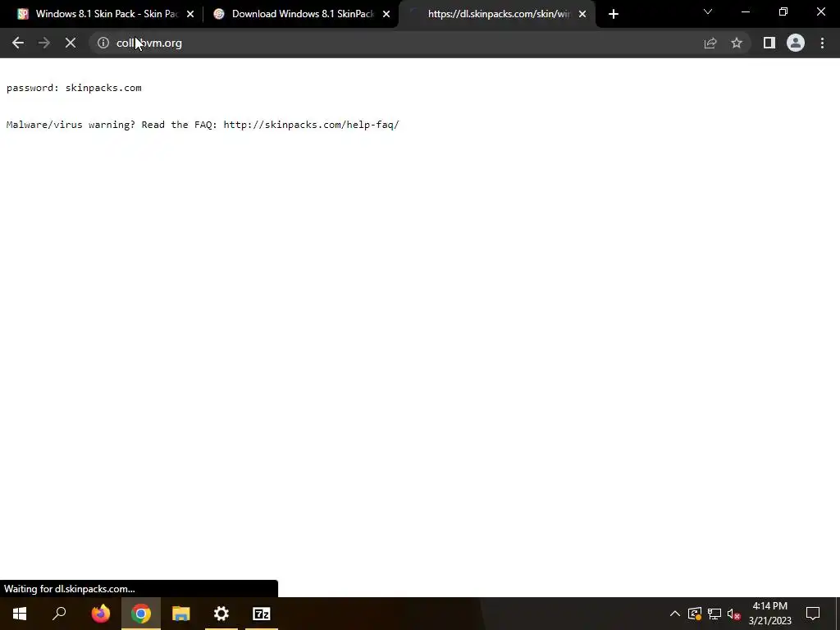Open the notification center icon
This screenshot has height=630, width=840.
click(813, 614)
